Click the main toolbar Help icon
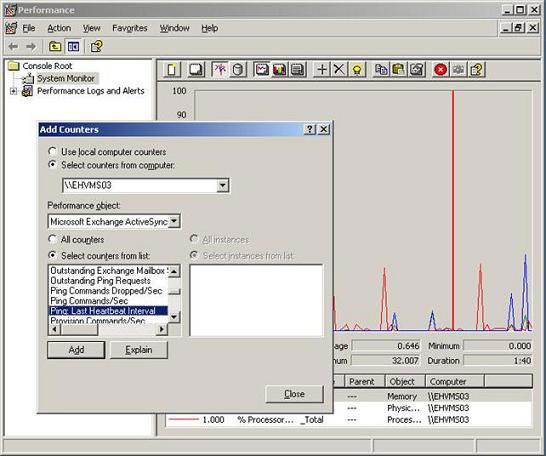 pos(96,46)
